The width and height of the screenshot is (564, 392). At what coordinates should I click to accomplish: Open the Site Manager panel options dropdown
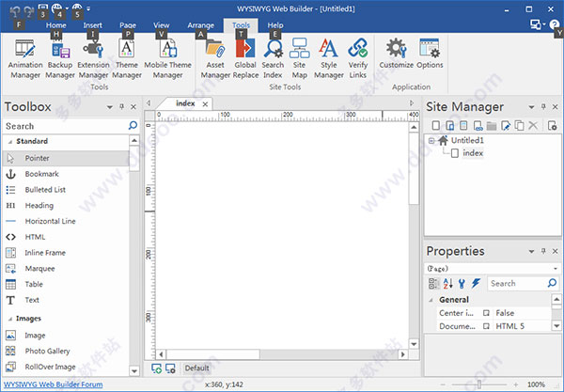coord(531,107)
